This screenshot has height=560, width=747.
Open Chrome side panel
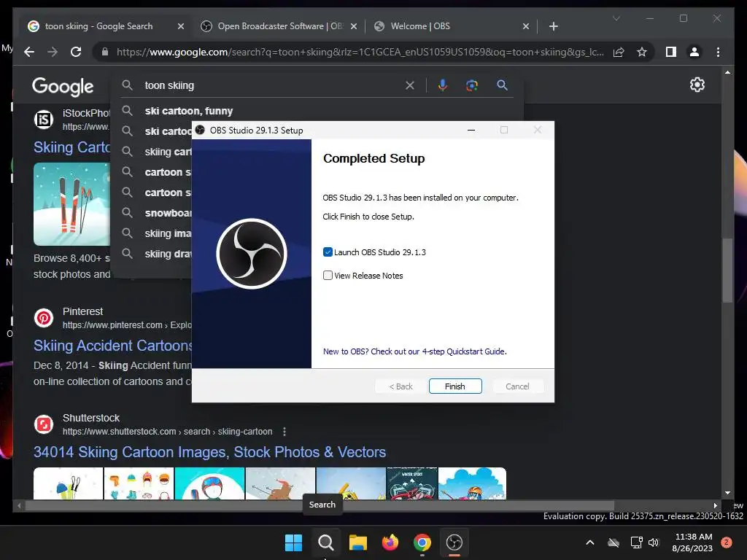671,52
